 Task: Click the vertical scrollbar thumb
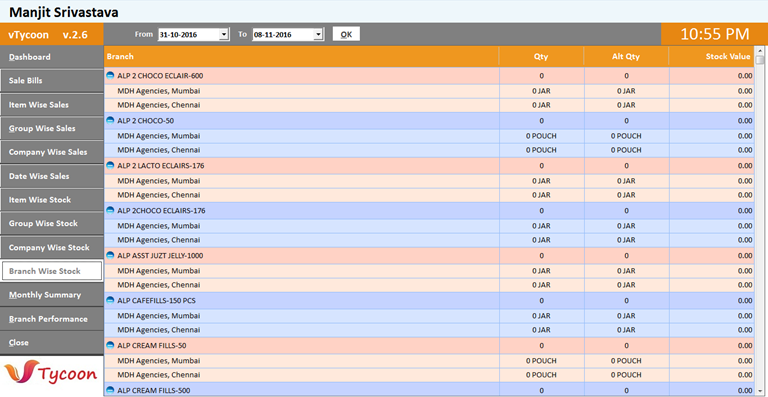760,60
